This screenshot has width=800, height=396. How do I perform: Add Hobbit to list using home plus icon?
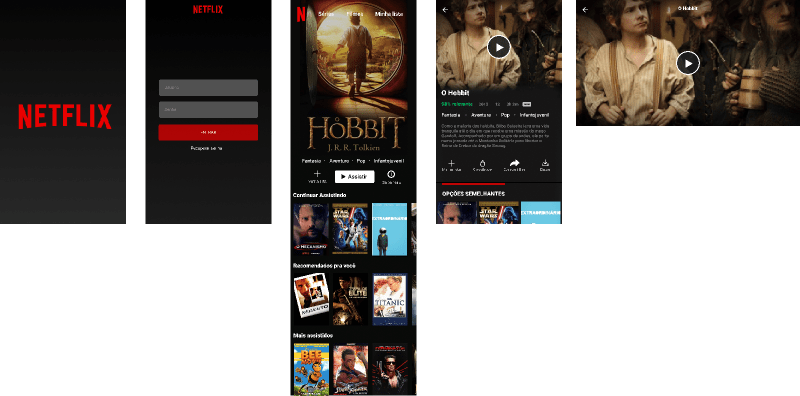pyautogui.click(x=317, y=174)
